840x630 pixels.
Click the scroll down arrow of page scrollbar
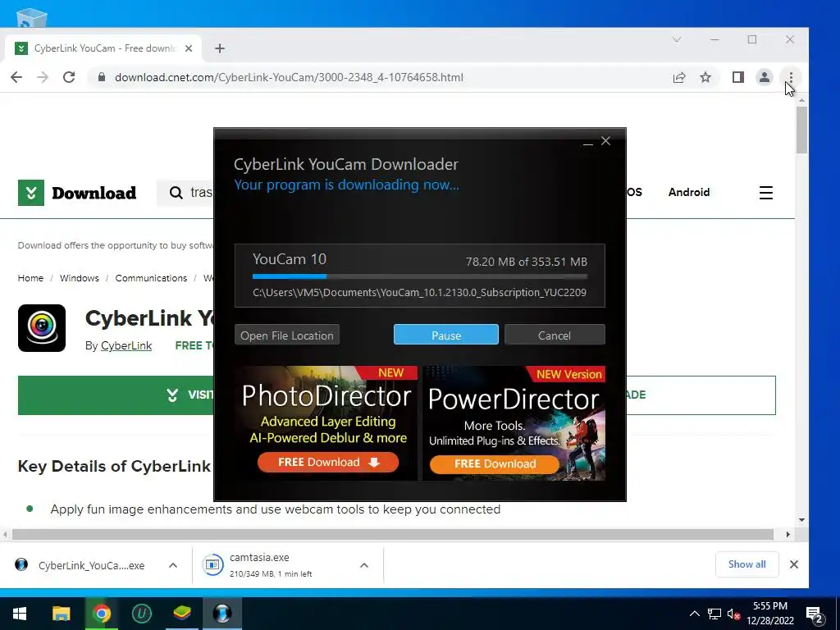point(801,519)
